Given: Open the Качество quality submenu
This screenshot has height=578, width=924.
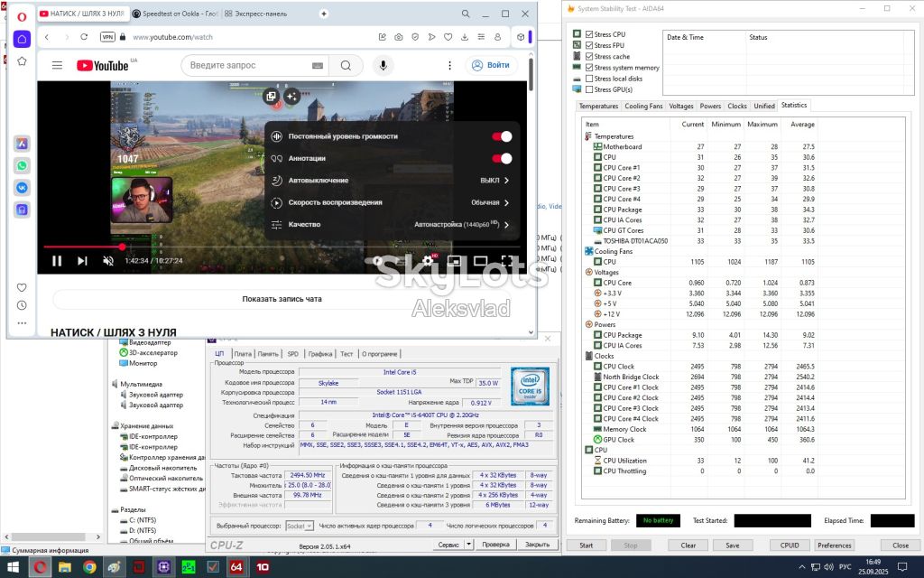Looking at the screenshot, I should click(x=390, y=224).
